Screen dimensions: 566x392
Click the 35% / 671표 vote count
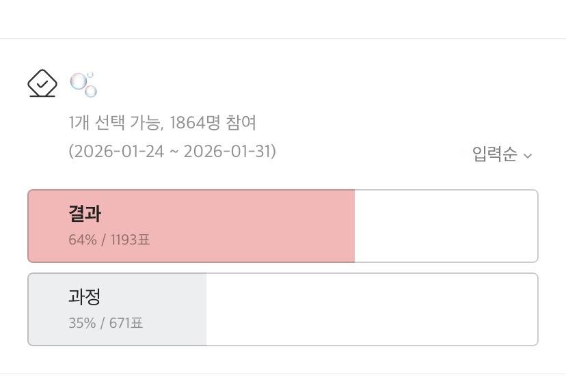click(x=106, y=323)
